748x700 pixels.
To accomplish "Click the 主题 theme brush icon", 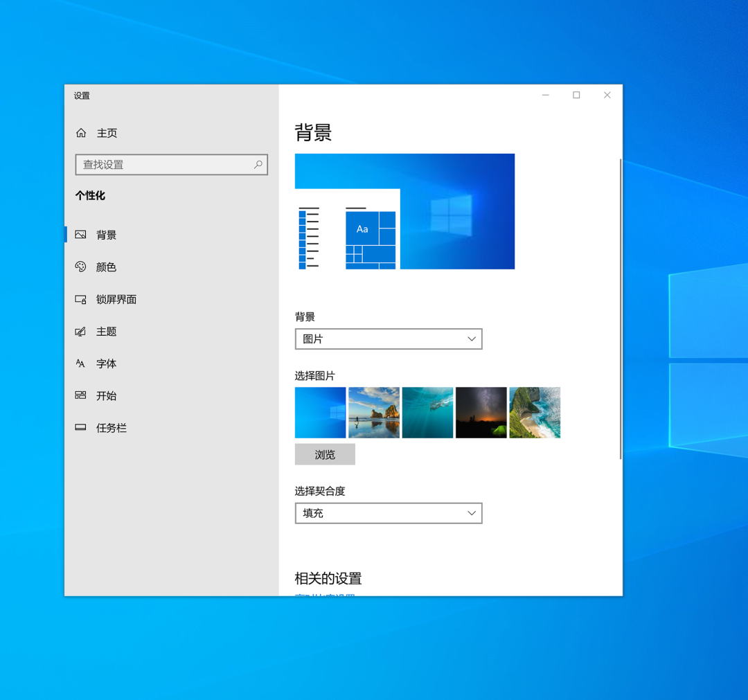I will tap(80, 332).
